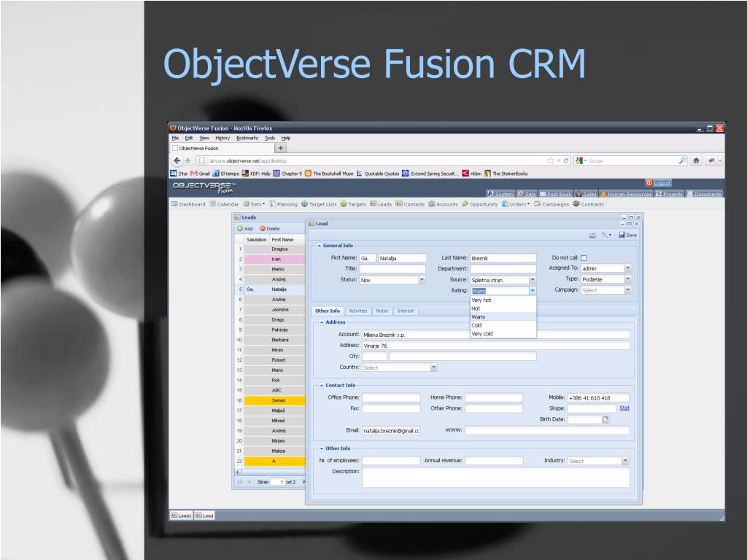
Task: Open the Contacts module
Action: coord(410,204)
